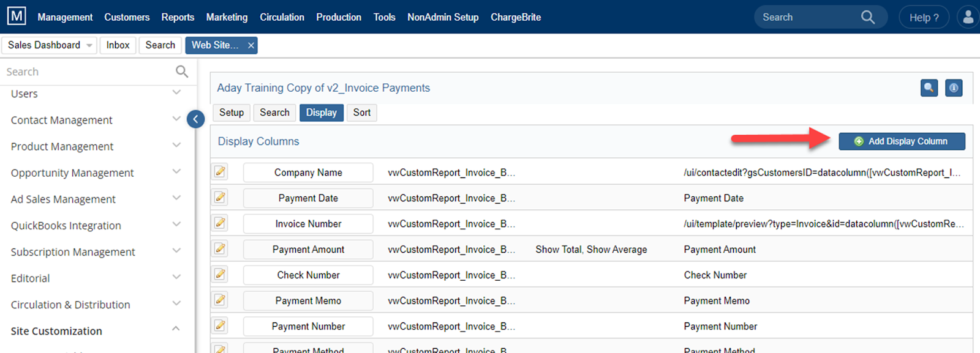Image resolution: width=980 pixels, height=353 pixels.
Task: Click the Payment Amount label box
Action: (x=308, y=250)
